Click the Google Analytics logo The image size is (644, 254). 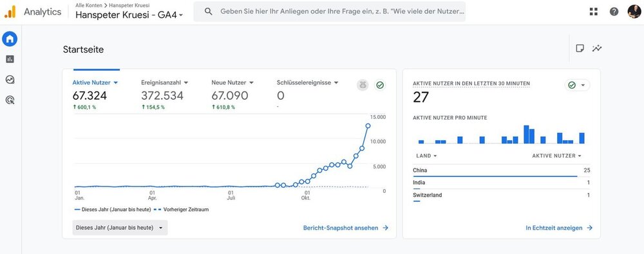coord(10,12)
